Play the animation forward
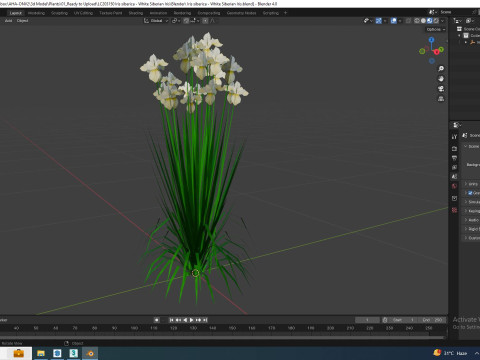Viewport: 480px width, 360px height. [192, 320]
